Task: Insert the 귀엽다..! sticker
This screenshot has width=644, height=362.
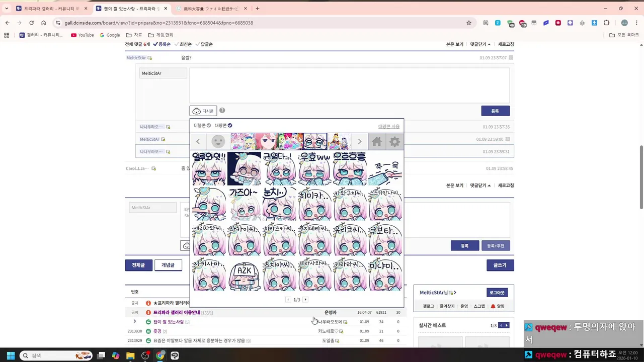Action: coord(279,169)
